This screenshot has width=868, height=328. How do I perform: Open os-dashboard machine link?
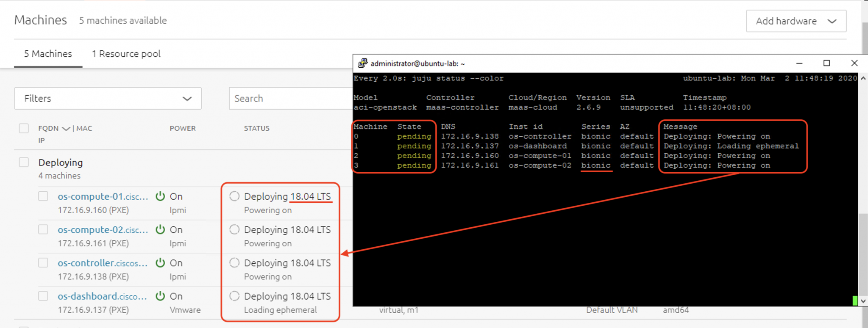(x=102, y=296)
